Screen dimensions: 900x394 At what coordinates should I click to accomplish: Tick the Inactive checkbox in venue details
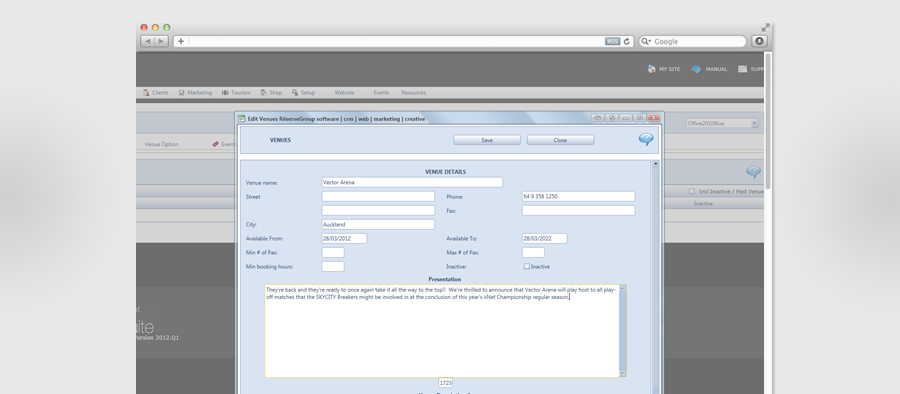click(x=526, y=266)
